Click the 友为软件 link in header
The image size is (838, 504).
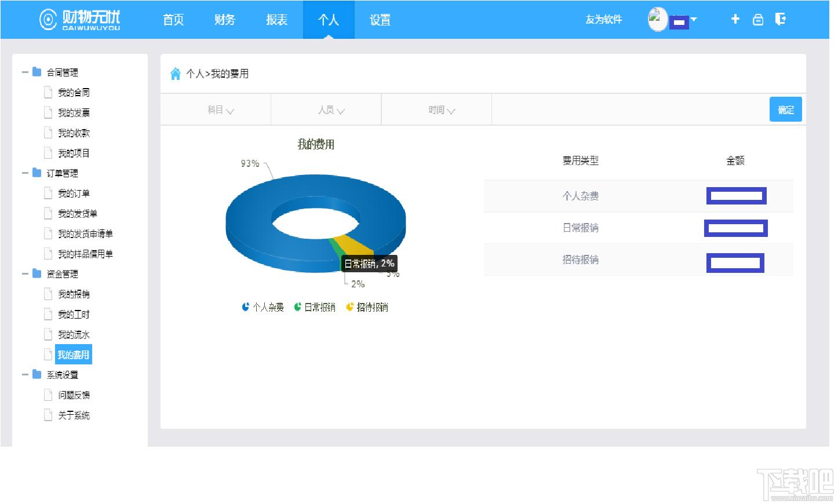(x=603, y=20)
